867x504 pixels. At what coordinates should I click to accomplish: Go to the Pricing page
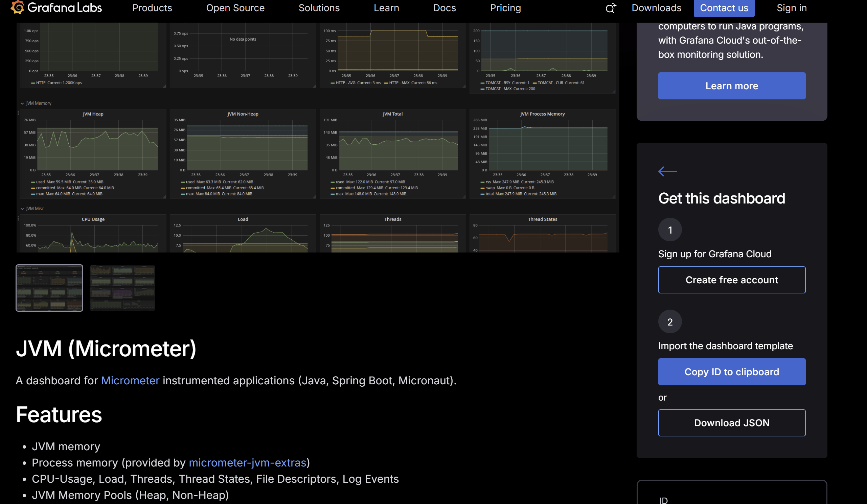click(x=505, y=8)
